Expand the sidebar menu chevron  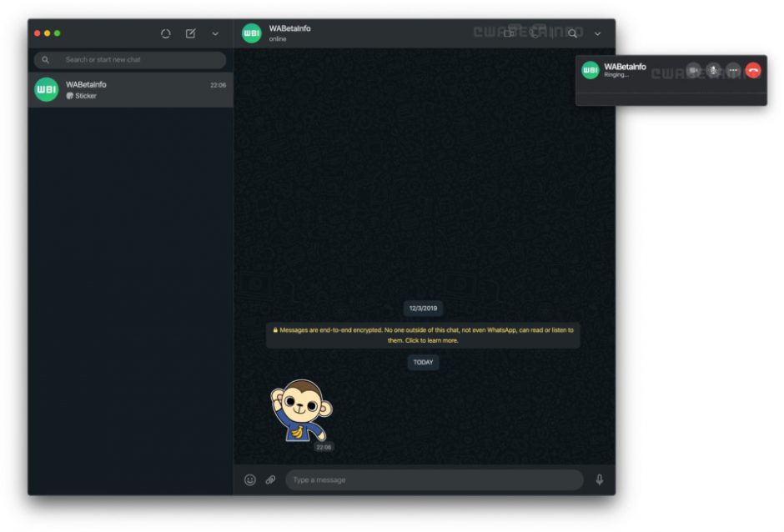[x=215, y=33]
